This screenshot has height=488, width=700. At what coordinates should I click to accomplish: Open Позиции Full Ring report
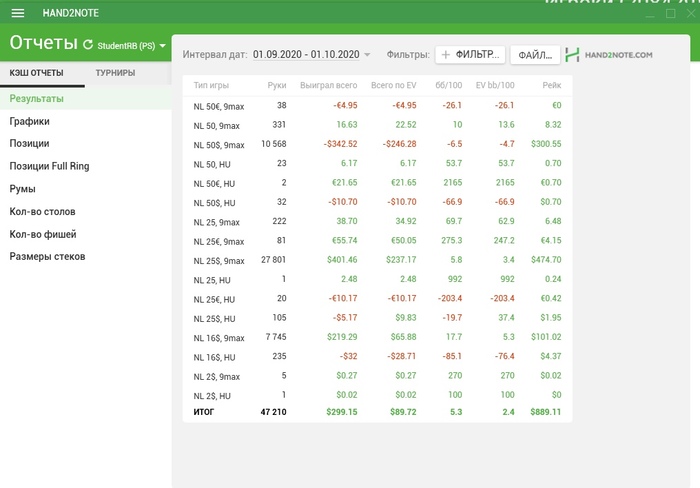pyautogui.click(x=49, y=166)
